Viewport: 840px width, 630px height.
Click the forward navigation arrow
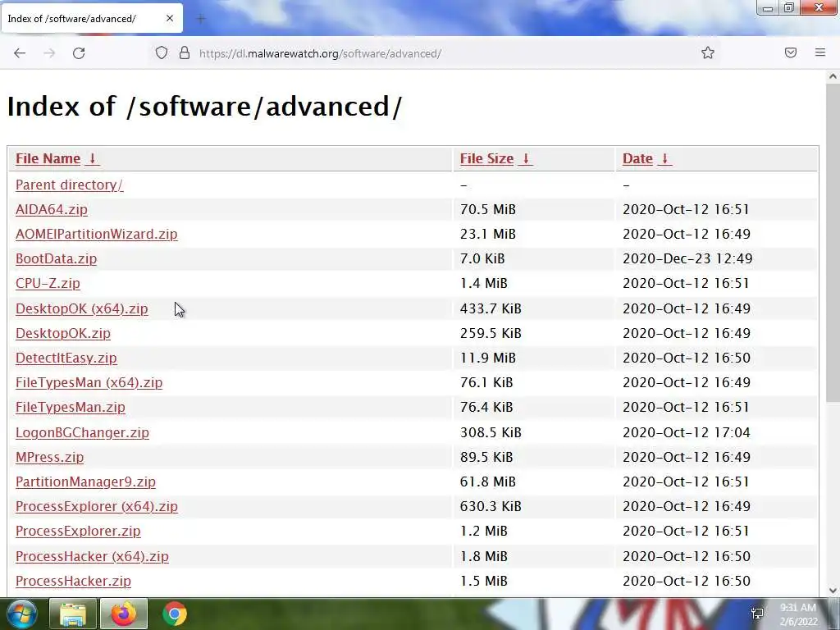pyautogui.click(x=49, y=53)
